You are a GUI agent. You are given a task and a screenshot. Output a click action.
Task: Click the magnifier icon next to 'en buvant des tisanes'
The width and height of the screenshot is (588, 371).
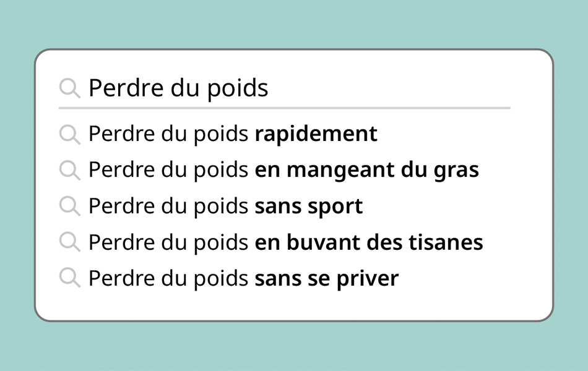tap(70, 242)
